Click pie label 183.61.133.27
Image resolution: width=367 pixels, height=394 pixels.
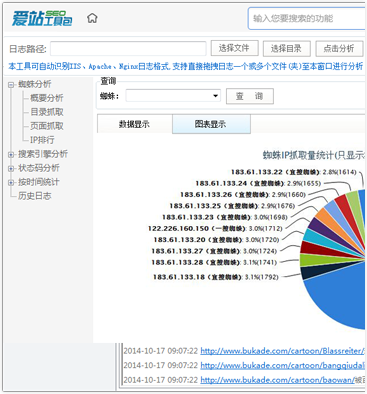pyautogui.click(x=214, y=251)
